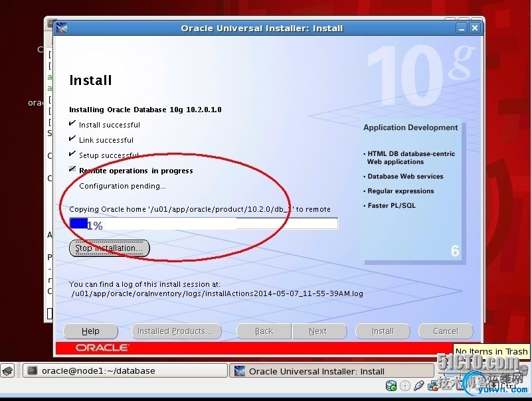Screen dimensions: 532x401
Task: Click the Stop installation button
Action: [109, 248]
